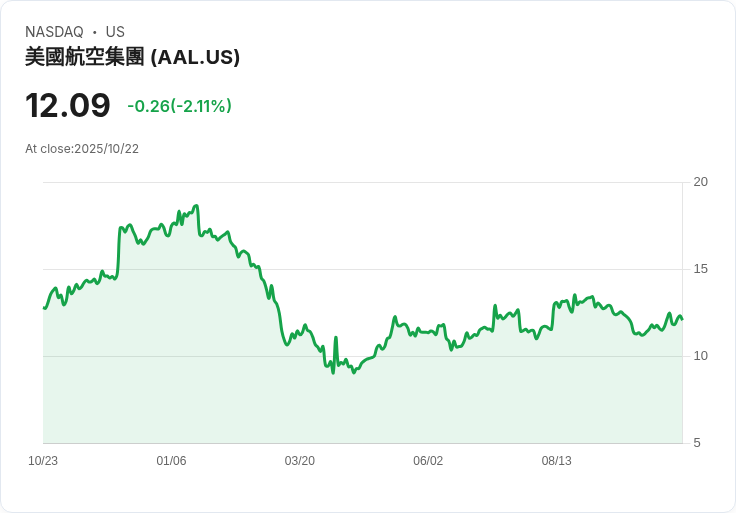
Task: Click the 06/02 date axis label
Action: coord(428,461)
